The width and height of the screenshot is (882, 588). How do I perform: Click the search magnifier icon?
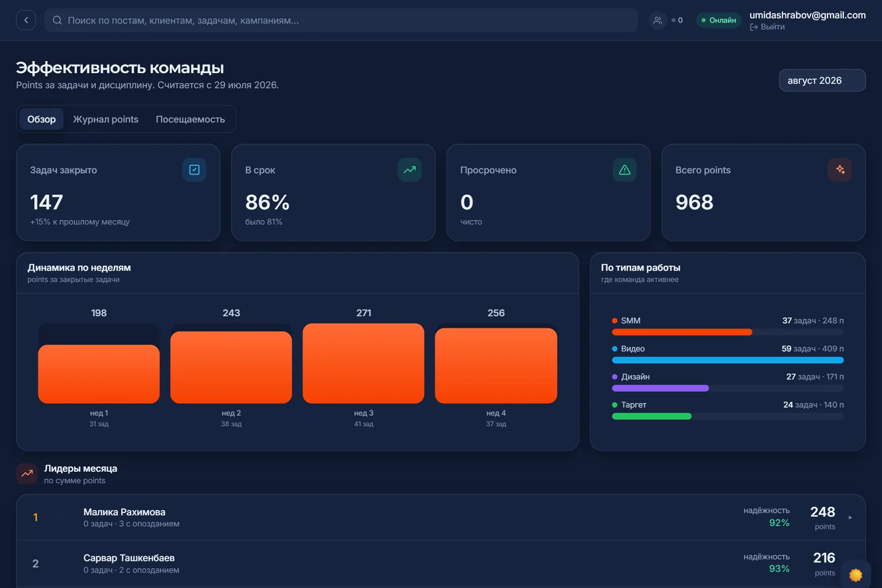(57, 20)
